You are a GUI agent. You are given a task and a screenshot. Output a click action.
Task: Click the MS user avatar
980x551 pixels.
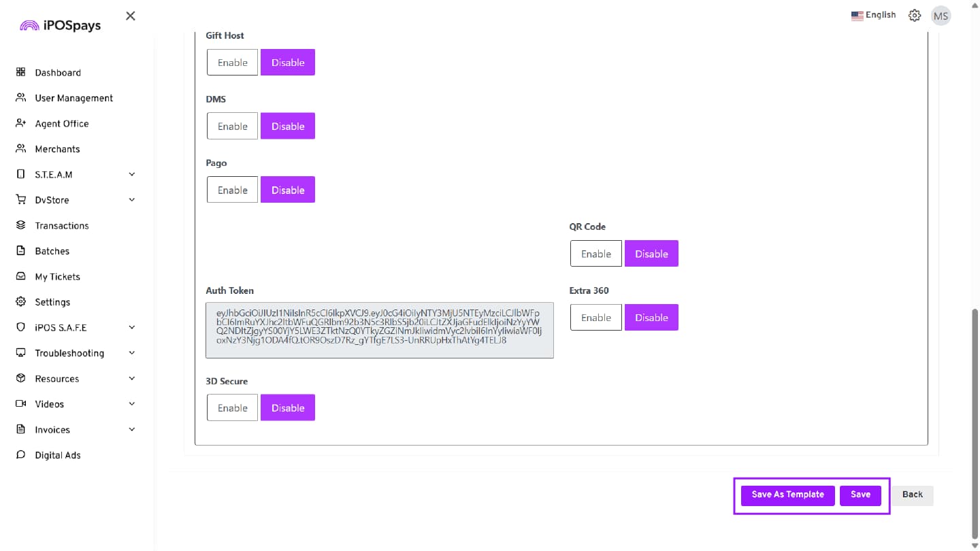coord(941,16)
